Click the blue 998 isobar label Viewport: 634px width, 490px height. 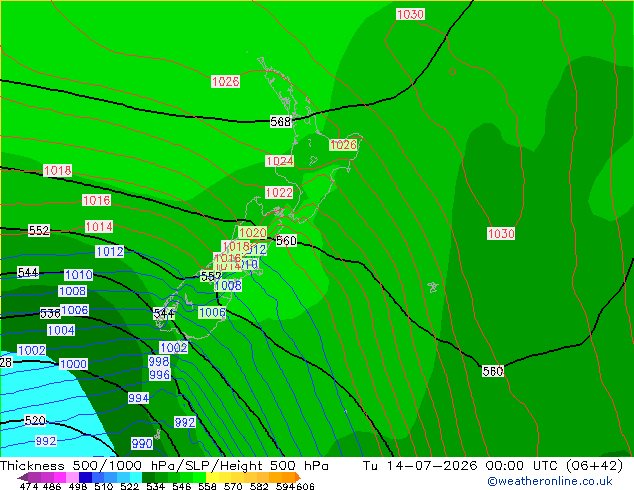coord(159,361)
